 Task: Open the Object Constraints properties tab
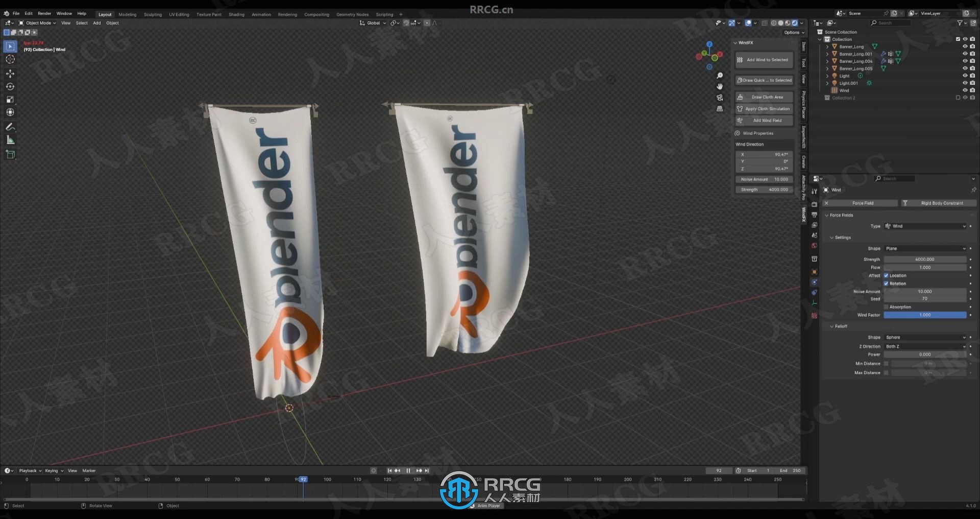(x=815, y=293)
